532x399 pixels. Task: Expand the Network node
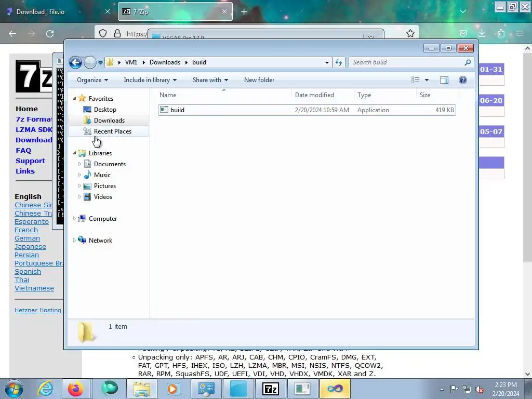pyautogui.click(x=74, y=240)
